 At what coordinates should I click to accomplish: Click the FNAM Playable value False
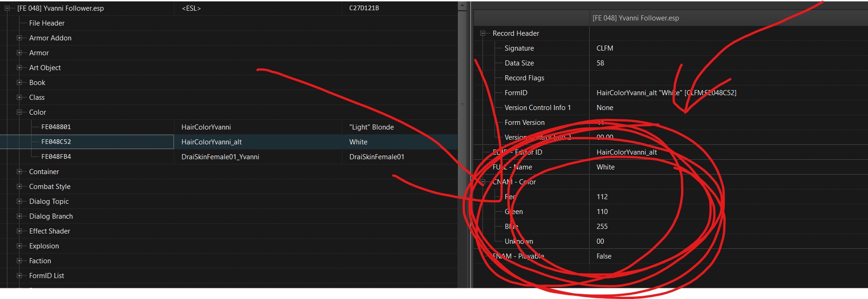pos(604,256)
